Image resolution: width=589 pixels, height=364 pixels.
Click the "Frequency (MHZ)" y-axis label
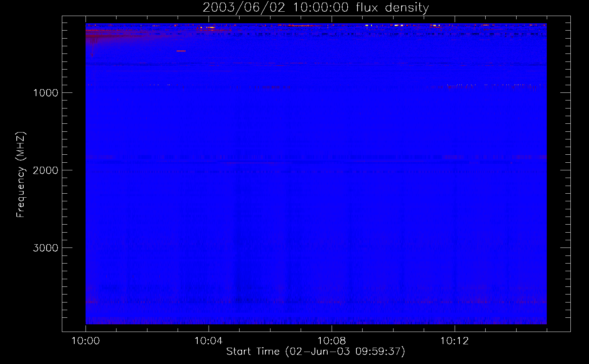coord(21,175)
